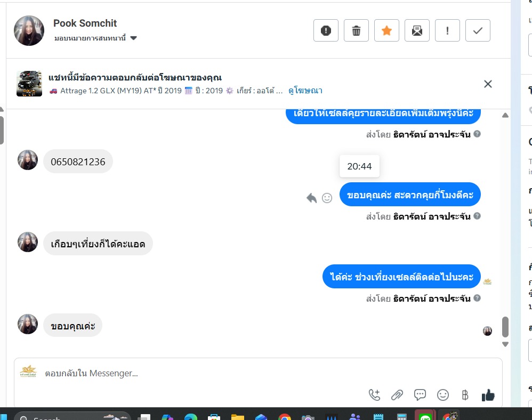Delete conversation with trash icon
Image resolution: width=532 pixels, height=420 pixels.
click(x=356, y=30)
